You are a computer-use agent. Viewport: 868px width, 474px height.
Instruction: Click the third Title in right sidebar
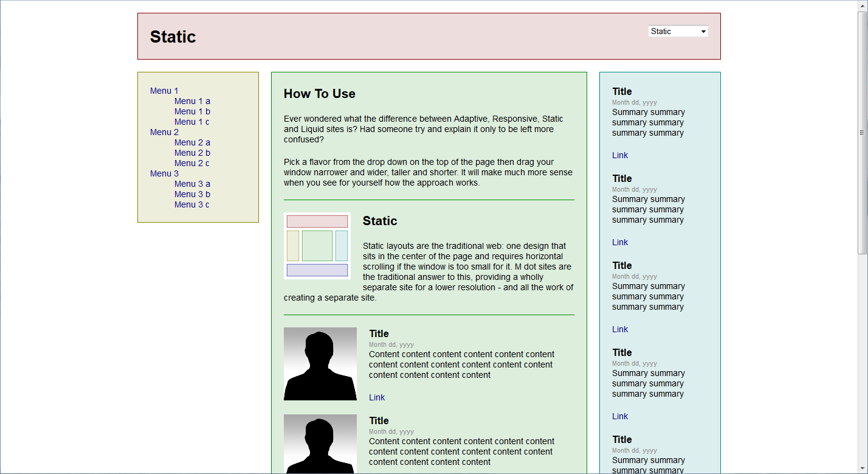(622, 265)
